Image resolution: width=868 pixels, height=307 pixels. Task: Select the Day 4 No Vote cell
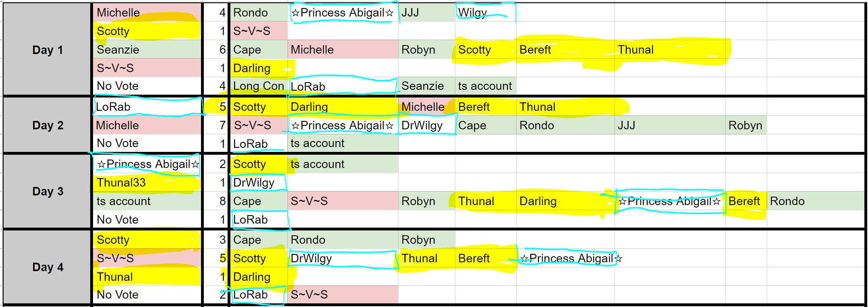(x=147, y=295)
